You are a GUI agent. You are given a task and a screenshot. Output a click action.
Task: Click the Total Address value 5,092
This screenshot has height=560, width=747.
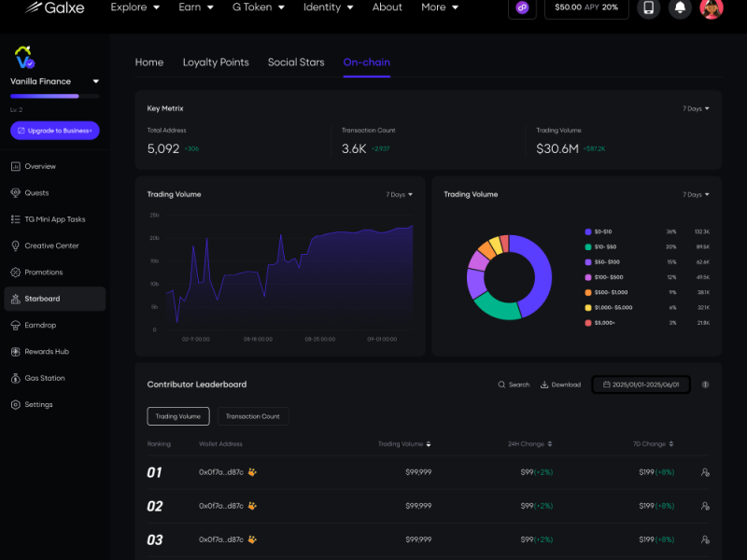pyautogui.click(x=163, y=148)
